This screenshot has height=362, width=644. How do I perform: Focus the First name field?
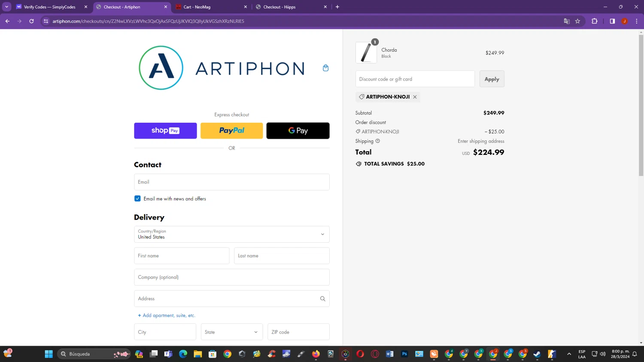182,256
